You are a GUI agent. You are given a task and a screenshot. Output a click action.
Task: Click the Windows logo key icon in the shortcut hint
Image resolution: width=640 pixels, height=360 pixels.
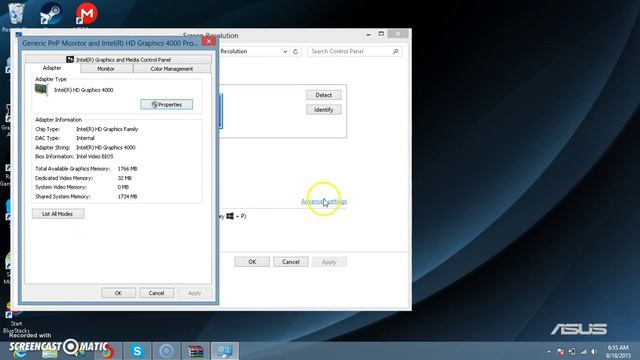230,216
